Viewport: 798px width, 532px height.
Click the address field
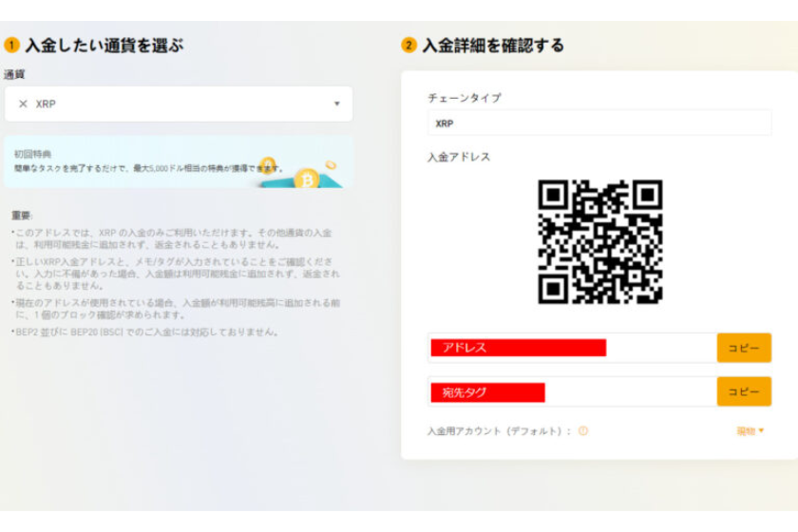(x=573, y=348)
